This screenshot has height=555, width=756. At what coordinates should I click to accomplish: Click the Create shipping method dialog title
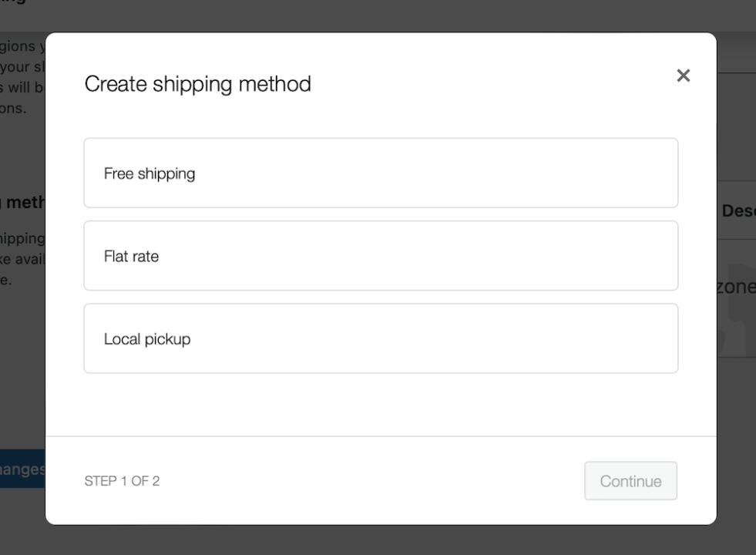coord(198,84)
